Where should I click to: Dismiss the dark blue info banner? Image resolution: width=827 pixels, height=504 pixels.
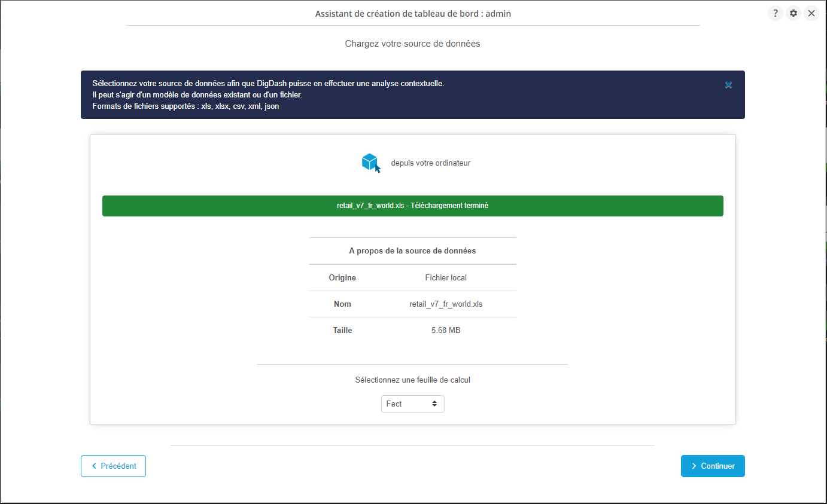[728, 85]
